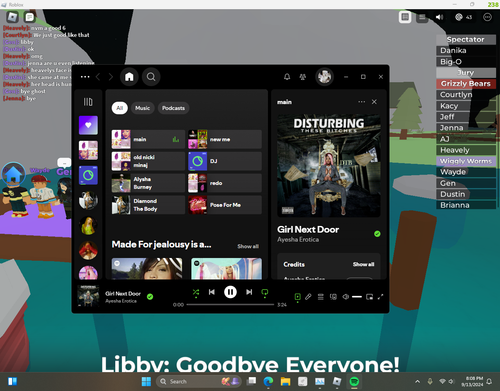Open Microsoft Edge from taskbar
The width and height of the screenshot is (500, 391).
point(268,382)
